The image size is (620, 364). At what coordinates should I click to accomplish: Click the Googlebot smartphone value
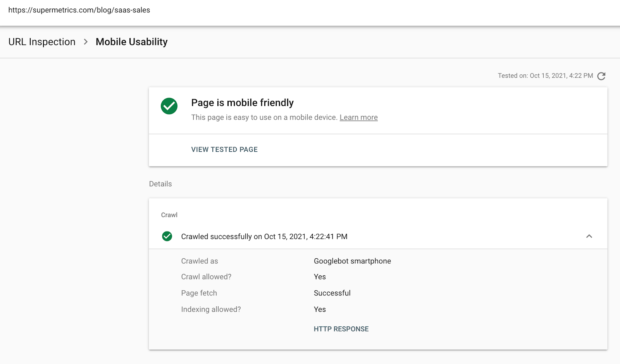(x=352, y=261)
